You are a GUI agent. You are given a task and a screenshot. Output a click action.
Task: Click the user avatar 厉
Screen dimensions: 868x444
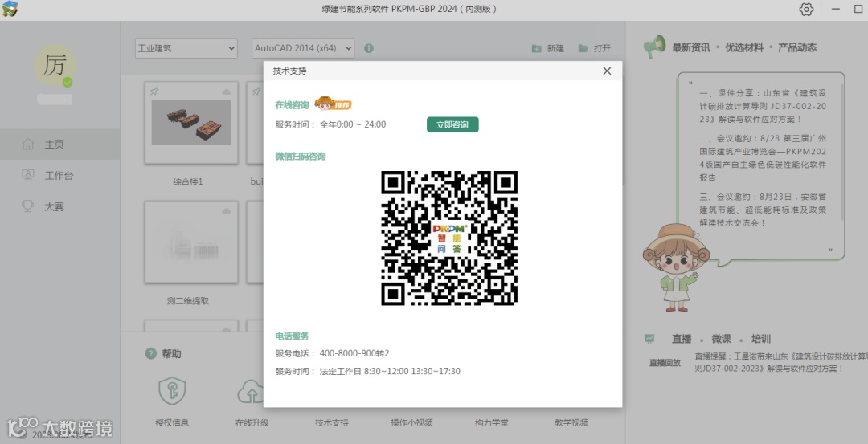[55, 65]
